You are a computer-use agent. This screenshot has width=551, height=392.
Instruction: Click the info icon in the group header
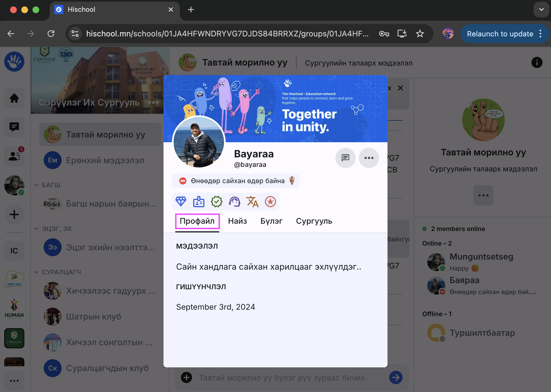click(x=536, y=62)
